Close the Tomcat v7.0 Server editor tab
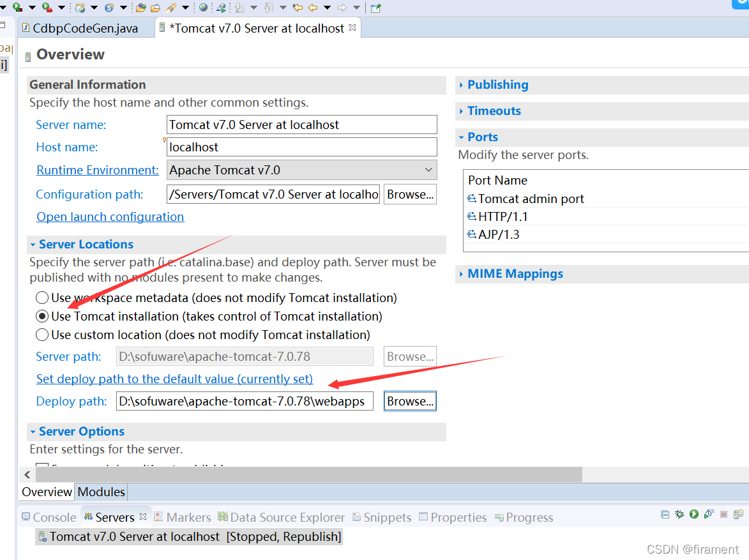 point(352,27)
